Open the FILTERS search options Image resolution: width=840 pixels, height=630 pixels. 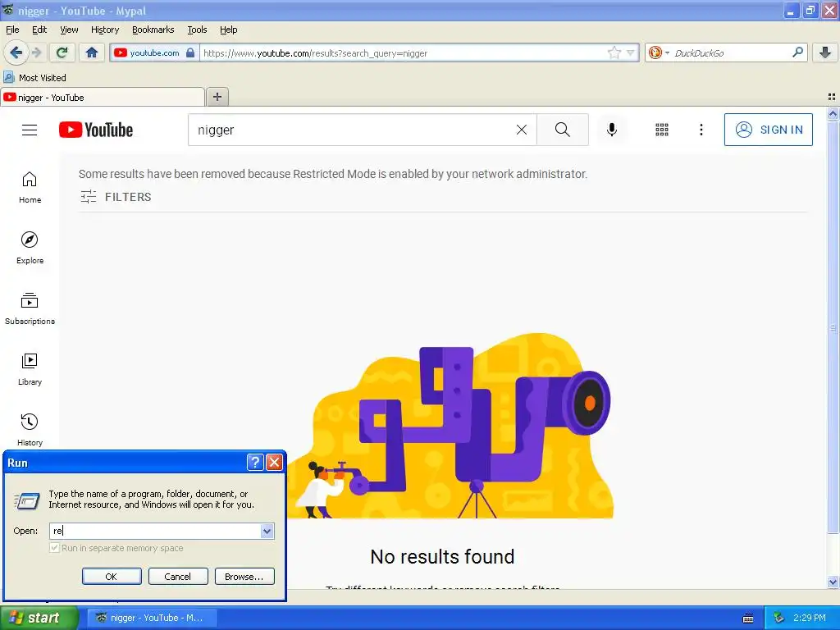(x=116, y=197)
